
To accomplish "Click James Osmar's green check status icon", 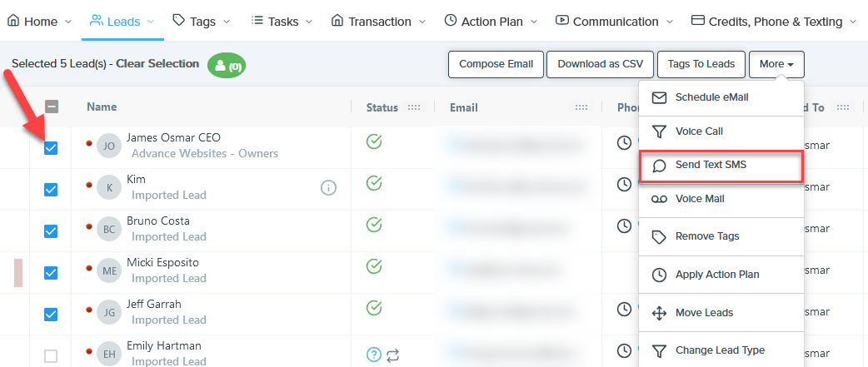I will pos(374,141).
